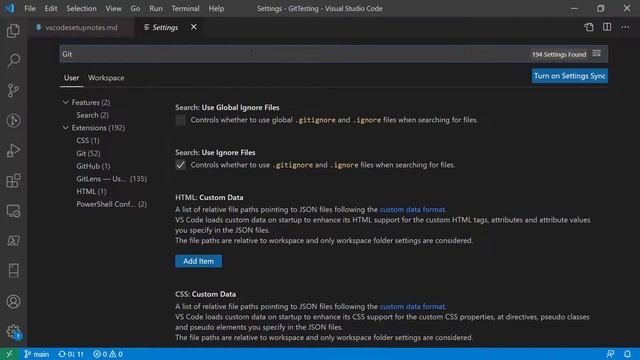Viewport: 640px width, 360px height.
Task: Select PowerShell Conf... (2) tree item
Action: [111, 204]
